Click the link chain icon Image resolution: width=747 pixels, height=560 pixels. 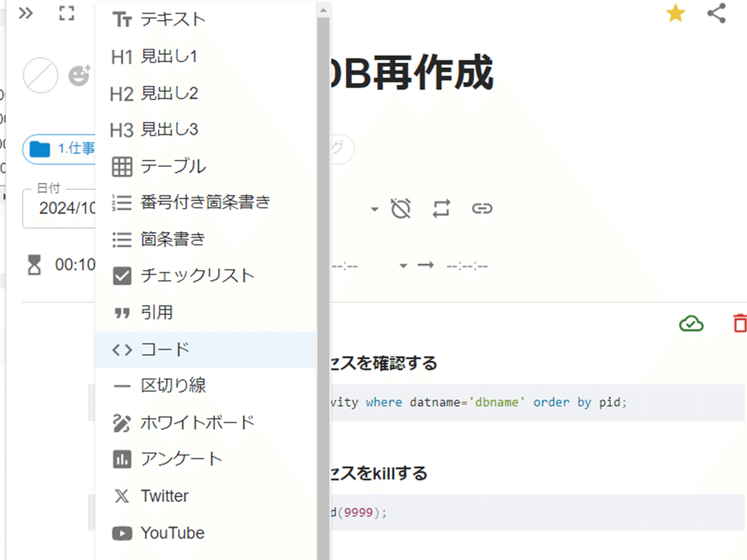coord(482,208)
